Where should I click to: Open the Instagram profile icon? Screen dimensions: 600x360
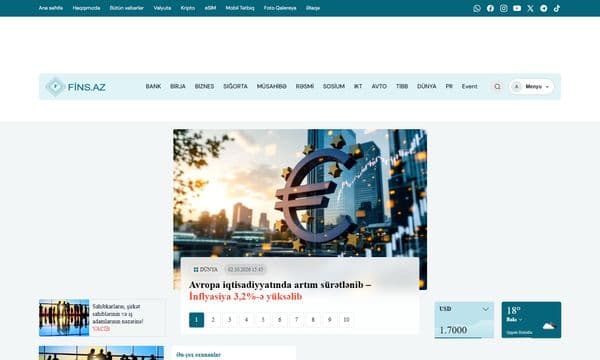click(504, 8)
